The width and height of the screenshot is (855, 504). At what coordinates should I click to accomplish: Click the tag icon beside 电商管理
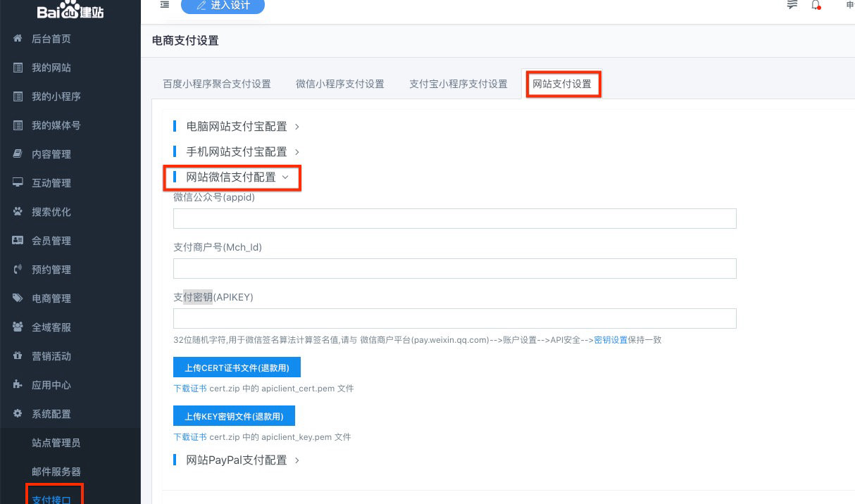(18, 298)
